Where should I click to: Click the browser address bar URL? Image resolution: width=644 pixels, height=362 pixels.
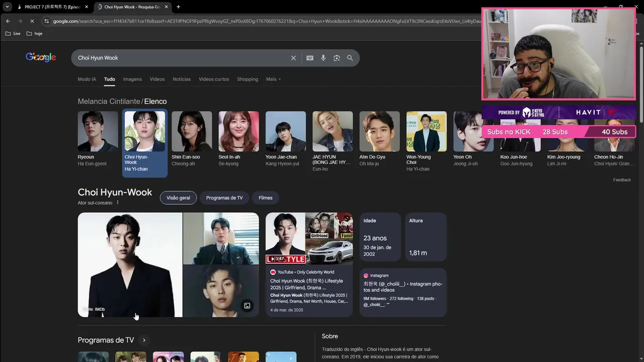[x=267, y=21]
